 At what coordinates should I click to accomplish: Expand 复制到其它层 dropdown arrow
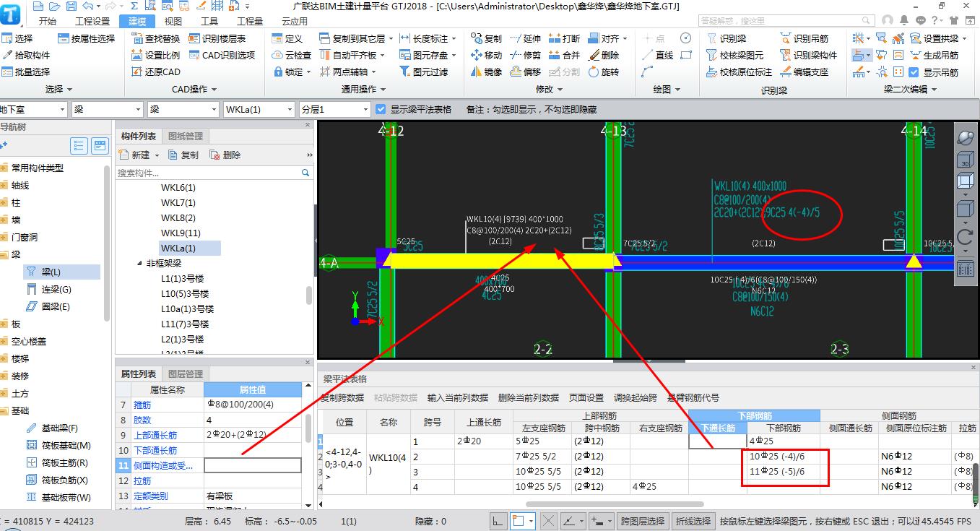[391, 38]
